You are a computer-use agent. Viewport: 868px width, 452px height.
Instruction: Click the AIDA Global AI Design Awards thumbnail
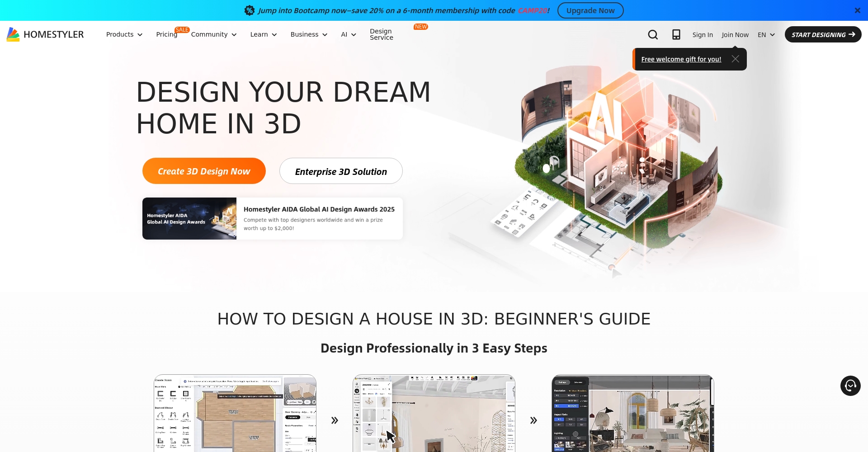click(x=189, y=219)
